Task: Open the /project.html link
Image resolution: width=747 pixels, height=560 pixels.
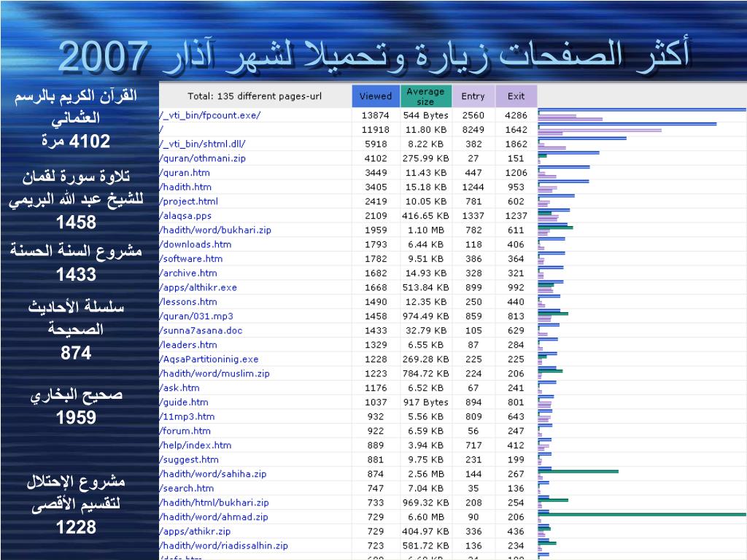Action: click(x=189, y=201)
